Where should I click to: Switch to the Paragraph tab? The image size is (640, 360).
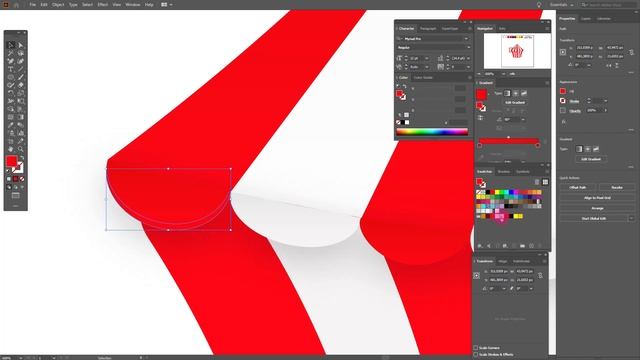tap(428, 29)
